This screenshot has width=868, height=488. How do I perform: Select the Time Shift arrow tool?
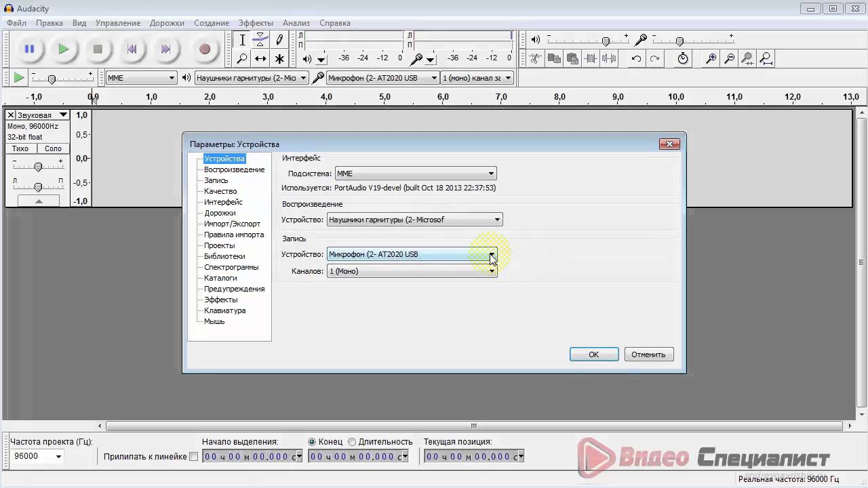260,59
